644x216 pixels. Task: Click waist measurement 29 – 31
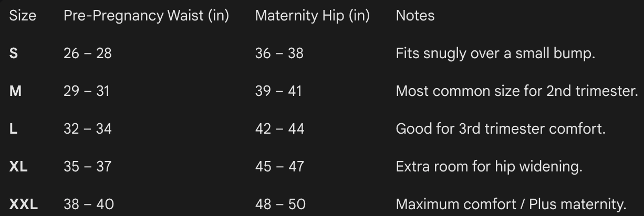pos(86,91)
